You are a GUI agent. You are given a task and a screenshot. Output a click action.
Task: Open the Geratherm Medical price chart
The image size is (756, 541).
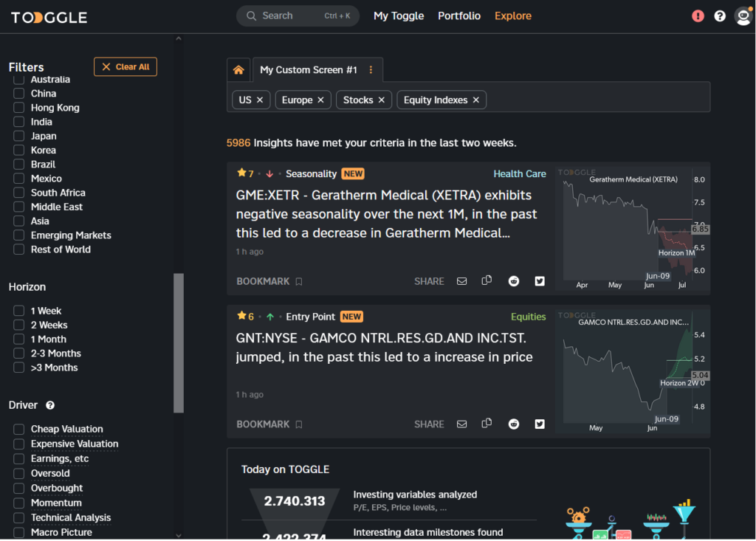click(633, 229)
